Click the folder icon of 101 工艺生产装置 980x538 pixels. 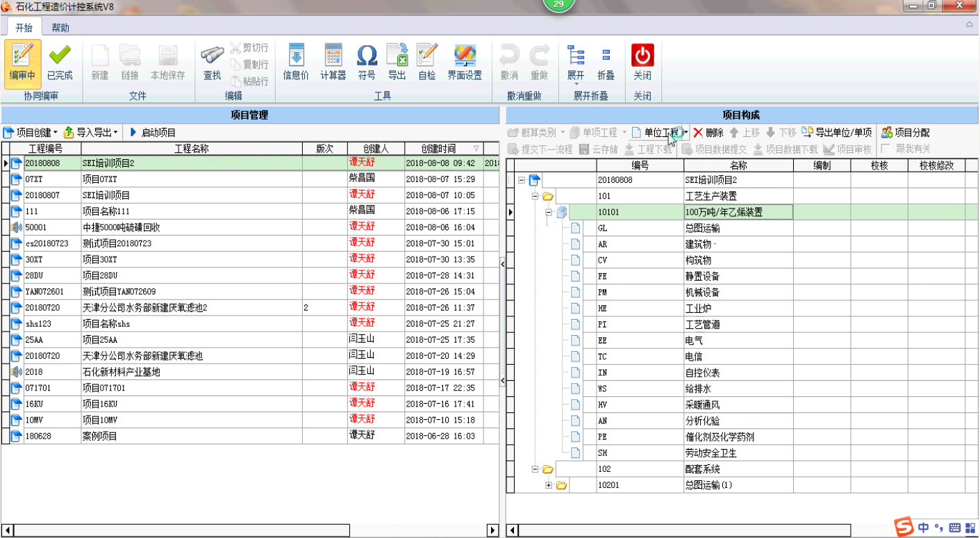point(547,196)
